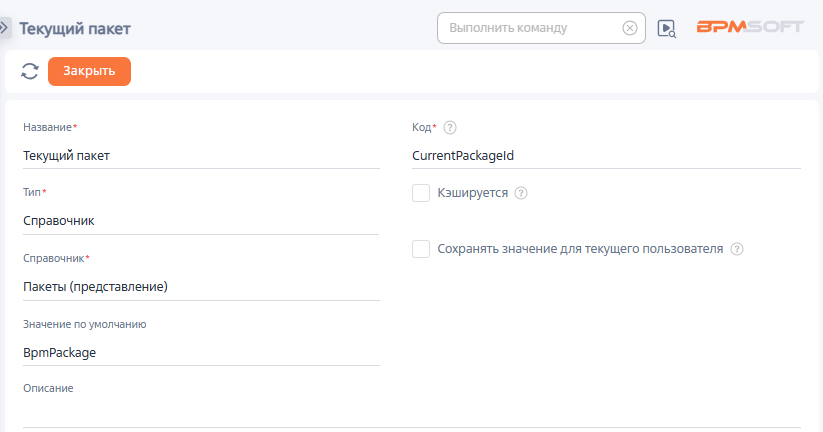Open Значение по умолчанию lookup with BpmPackage
This screenshot has width=823, height=432.
[x=200, y=352]
